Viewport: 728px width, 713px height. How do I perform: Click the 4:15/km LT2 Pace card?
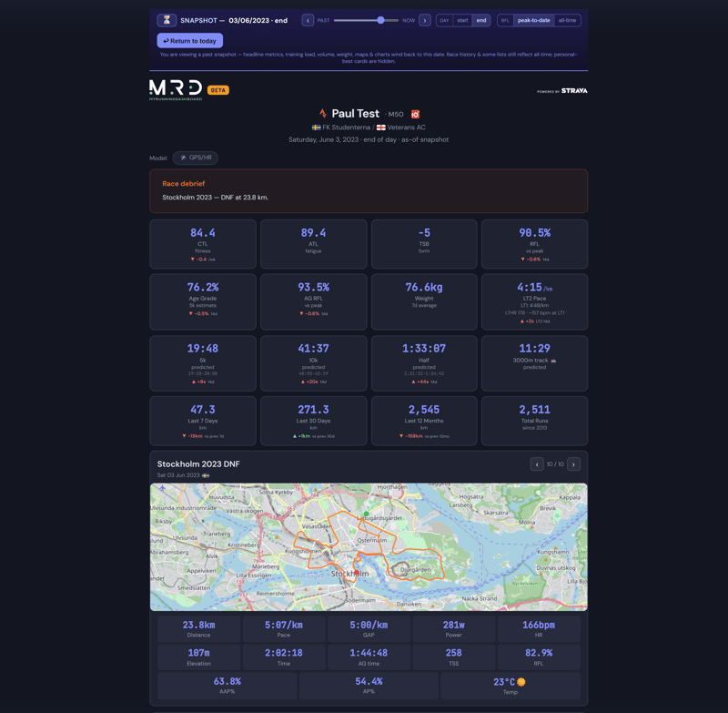click(x=534, y=302)
